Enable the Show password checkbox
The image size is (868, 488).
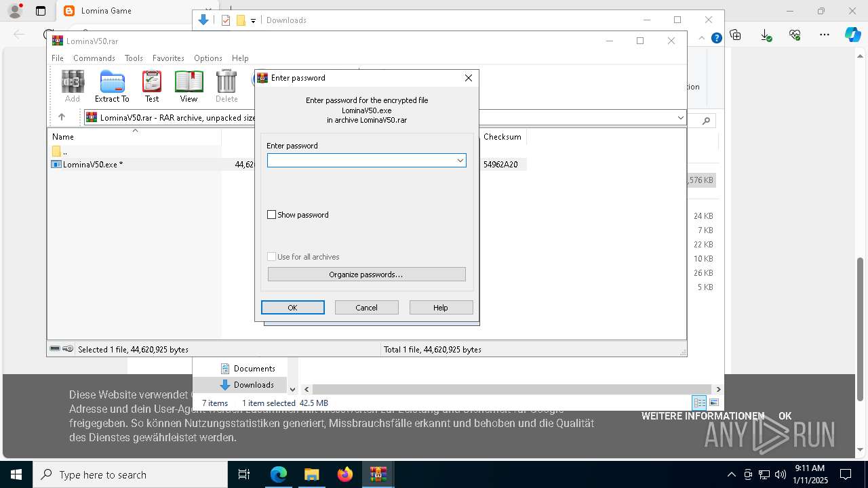click(x=272, y=215)
